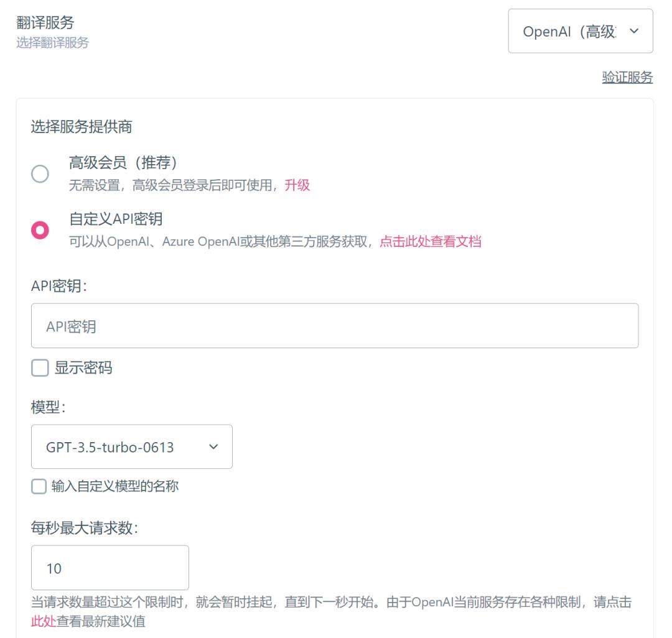Check the 显示密码 checkbox
Viewport: 672px width, 638px height.
(40, 369)
